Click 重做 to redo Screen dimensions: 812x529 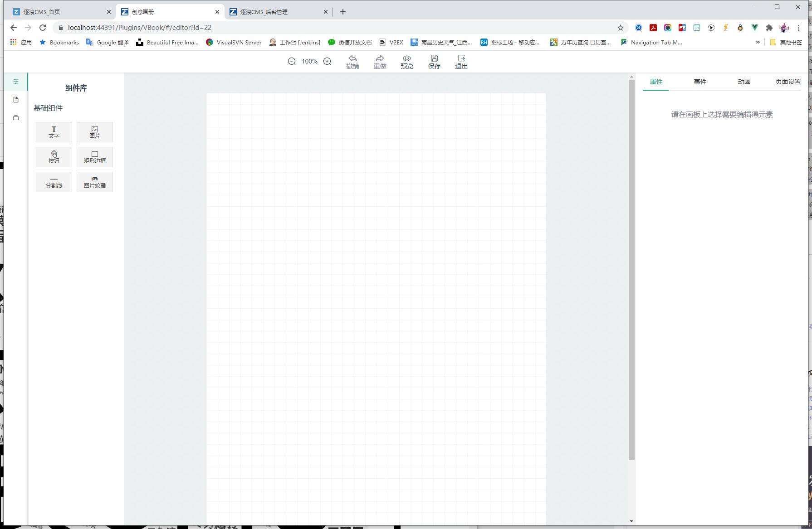coord(380,61)
